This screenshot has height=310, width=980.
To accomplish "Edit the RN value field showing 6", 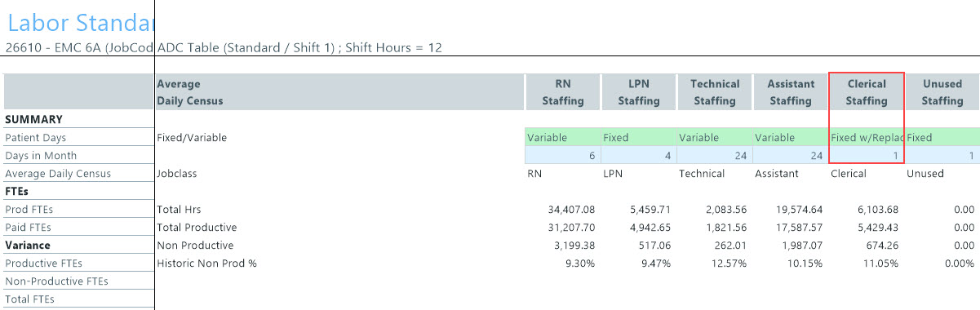I will 562,155.
